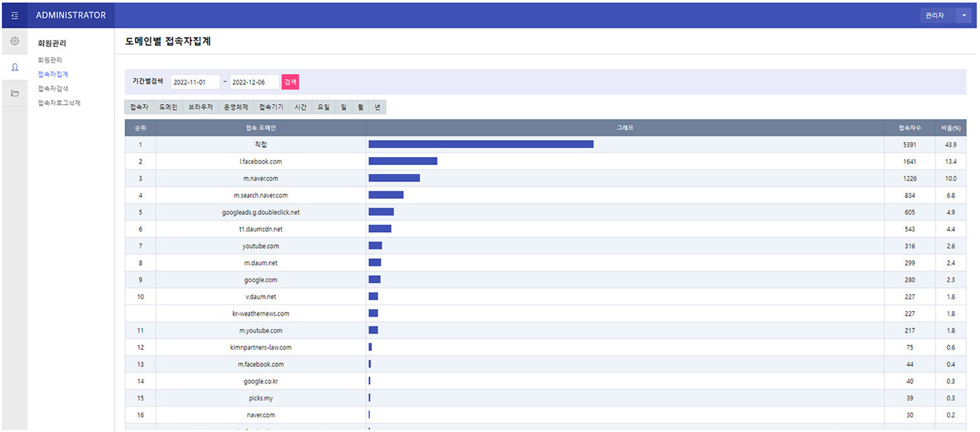Image resolution: width=980 pixels, height=432 pixels.
Task: Click the pink 검색 search button
Action: point(290,82)
